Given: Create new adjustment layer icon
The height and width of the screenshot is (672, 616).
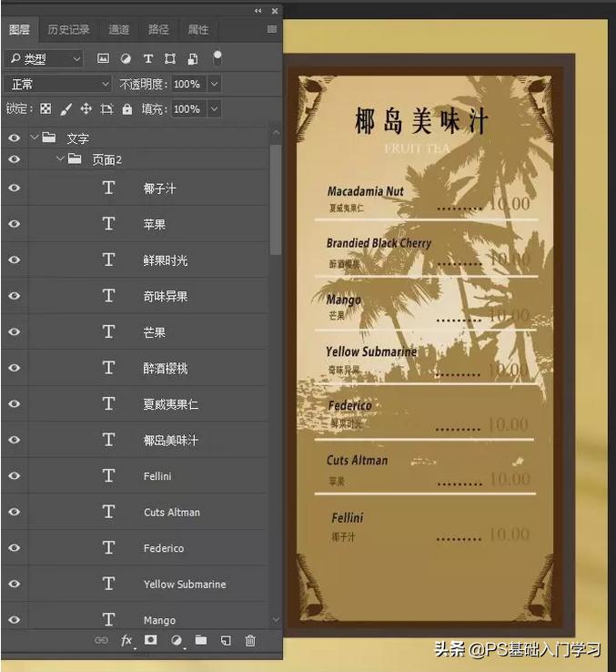Looking at the screenshot, I should tap(176, 640).
